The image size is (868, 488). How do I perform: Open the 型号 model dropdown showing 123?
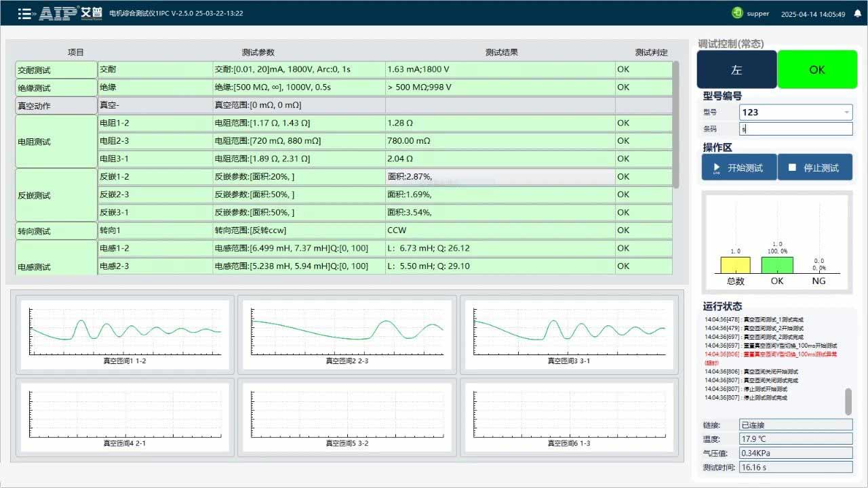(x=796, y=112)
